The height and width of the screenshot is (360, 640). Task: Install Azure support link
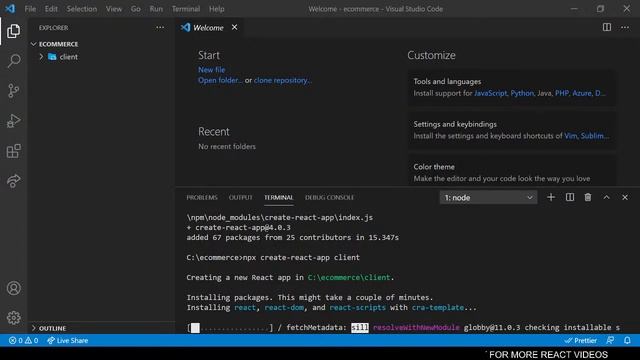(582, 93)
